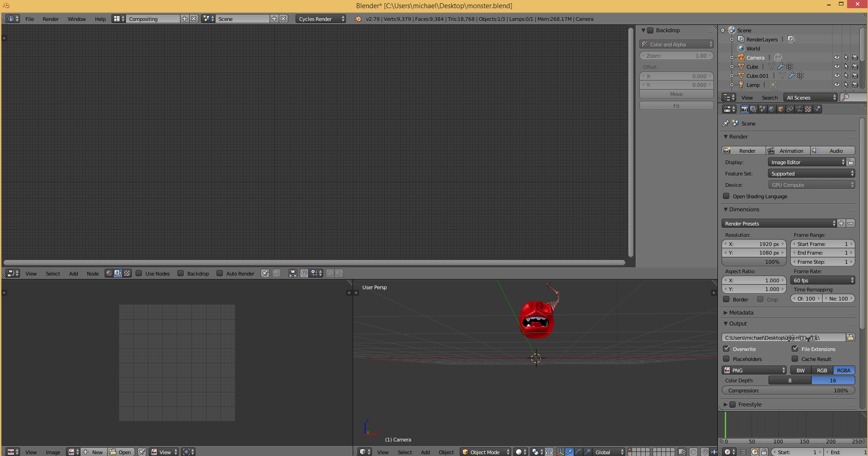Hide Camera with its eye icon
The image size is (868, 456).
[x=837, y=57]
